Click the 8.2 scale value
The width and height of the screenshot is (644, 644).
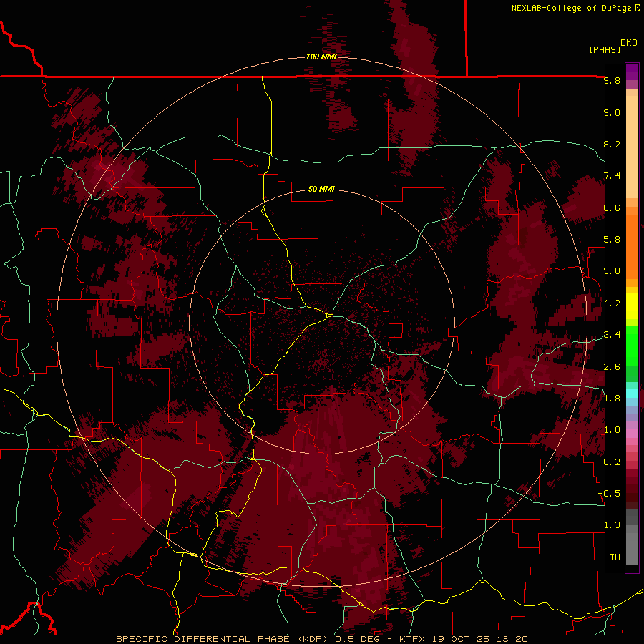tap(612, 144)
